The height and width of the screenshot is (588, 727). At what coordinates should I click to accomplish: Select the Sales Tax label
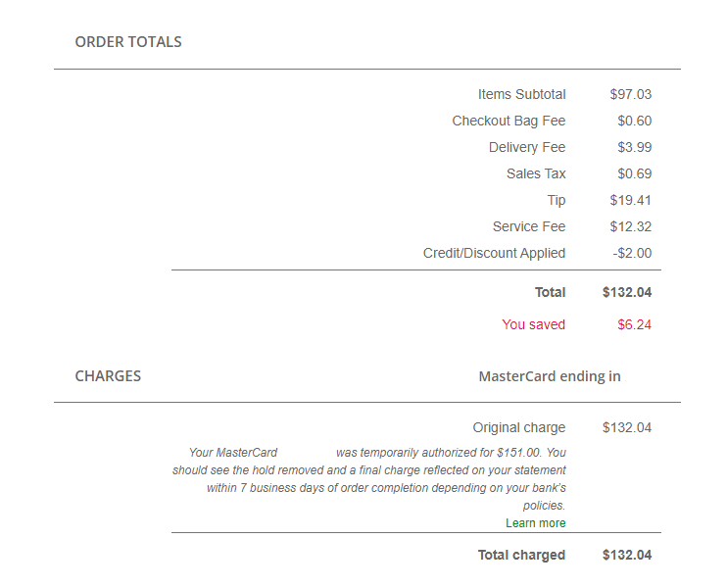pos(536,174)
